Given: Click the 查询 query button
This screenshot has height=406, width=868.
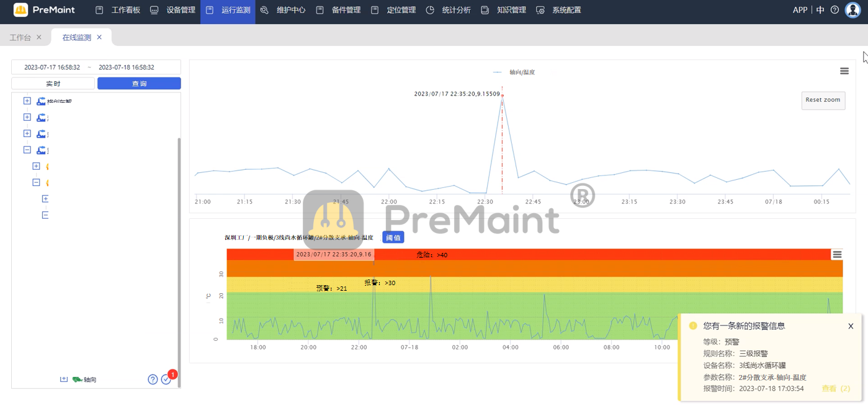Looking at the screenshot, I should pyautogui.click(x=139, y=84).
